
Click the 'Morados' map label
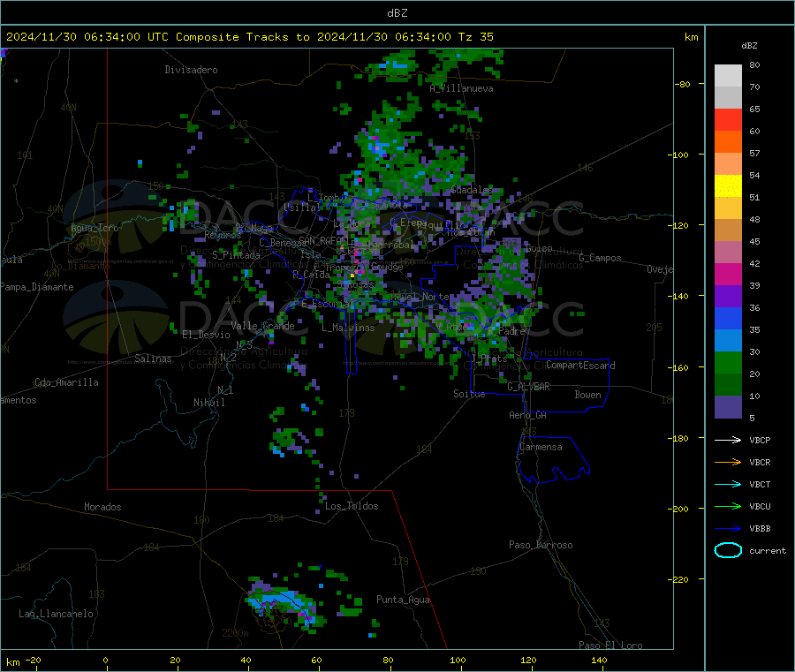pyautogui.click(x=102, y=507)
